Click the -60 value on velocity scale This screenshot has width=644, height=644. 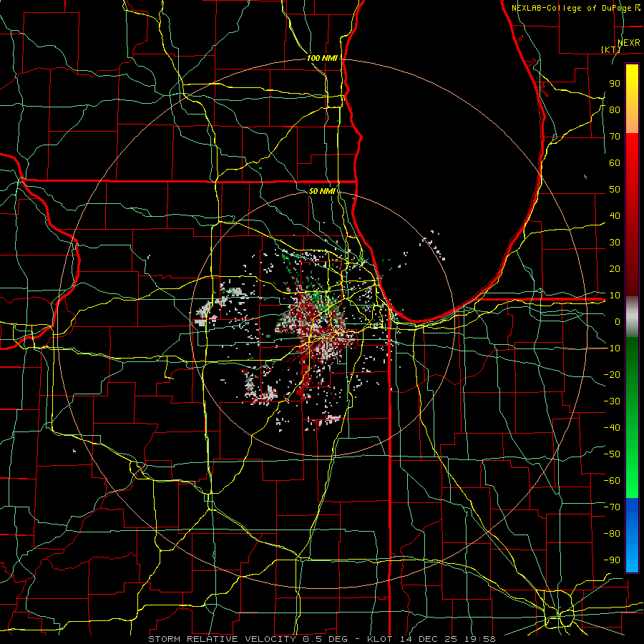[x=612, y=481]
